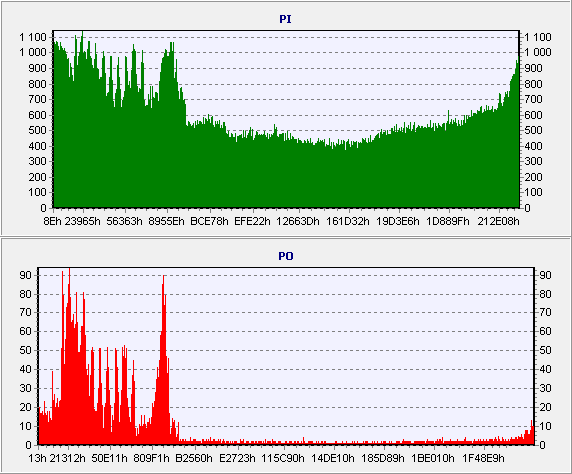Viewport: 572px width, 474px height.
Task: Select the 50E11h x-axis label
Action: [x=109, y=458]
